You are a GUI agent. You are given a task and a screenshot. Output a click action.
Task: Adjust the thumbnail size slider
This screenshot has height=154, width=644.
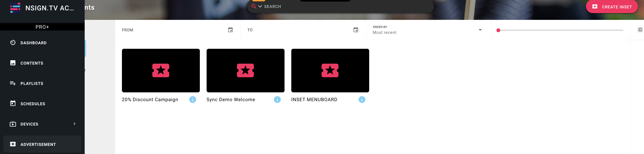click(x=498, y=30)
